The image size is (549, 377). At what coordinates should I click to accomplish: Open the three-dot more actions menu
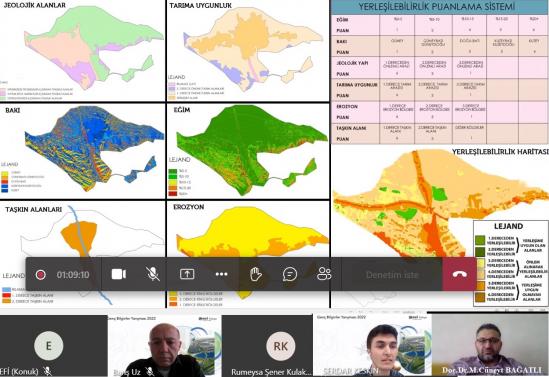coord(221,274)
